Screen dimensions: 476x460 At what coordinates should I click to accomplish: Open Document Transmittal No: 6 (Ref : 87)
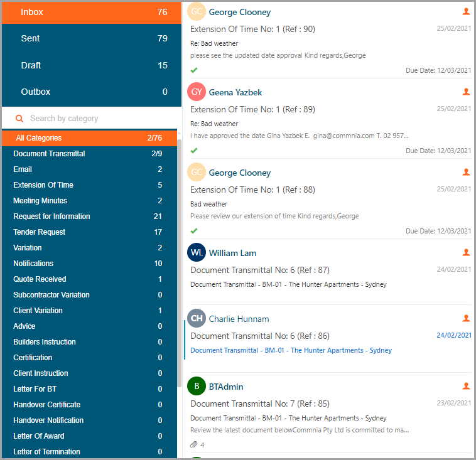pos(260,270)
